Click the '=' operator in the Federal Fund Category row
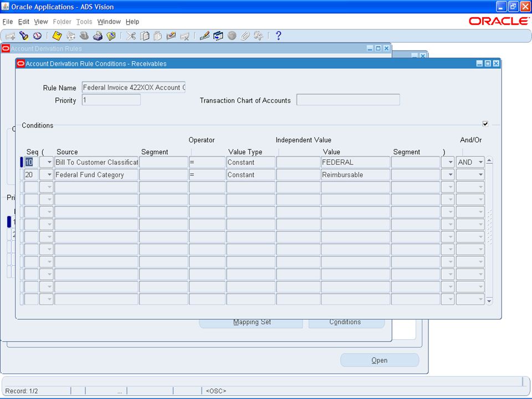This screenshot has height=399, width=532. pyautogui.click(x=207, y=175)
